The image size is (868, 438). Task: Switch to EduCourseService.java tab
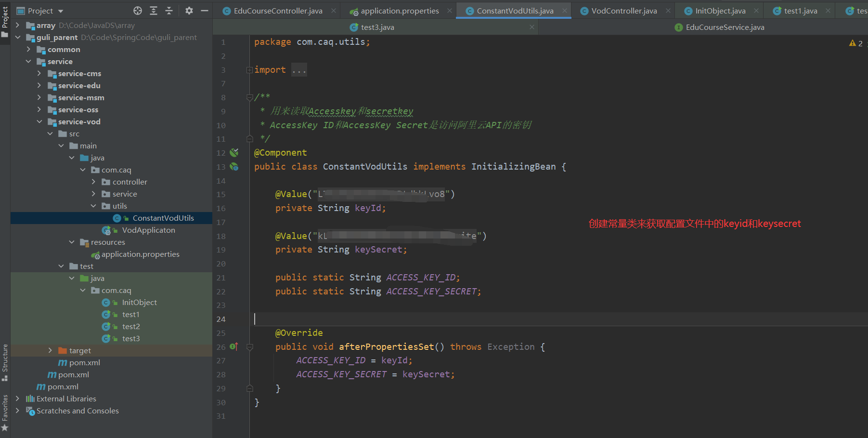pos(725,27)
